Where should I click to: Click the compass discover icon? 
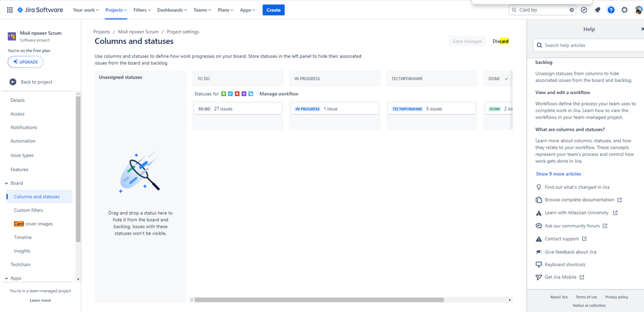584,10
